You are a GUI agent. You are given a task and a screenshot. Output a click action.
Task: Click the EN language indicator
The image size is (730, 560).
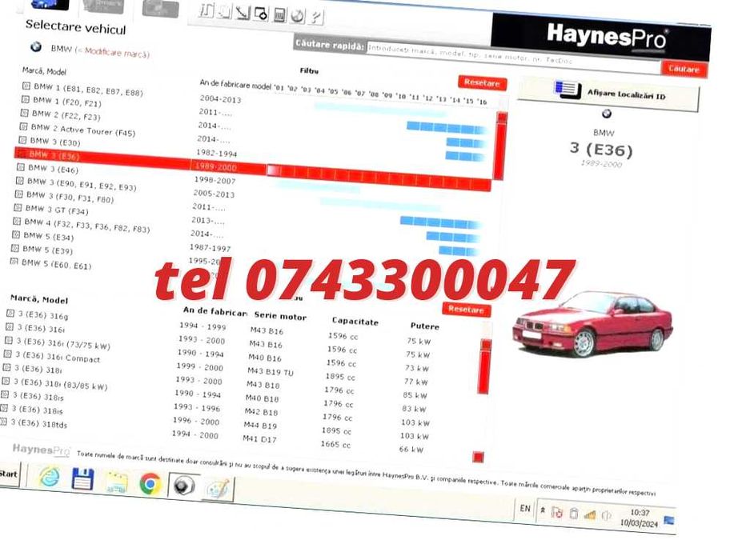click(x=525, y=508)
